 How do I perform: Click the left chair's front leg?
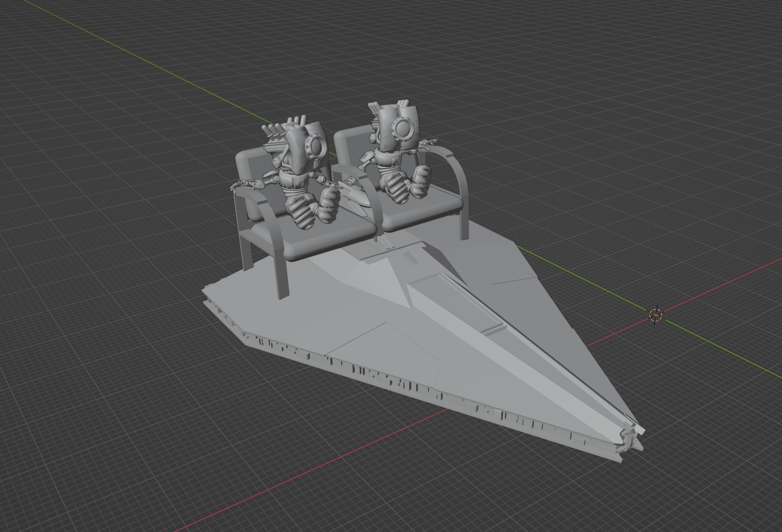click(282, 279)
